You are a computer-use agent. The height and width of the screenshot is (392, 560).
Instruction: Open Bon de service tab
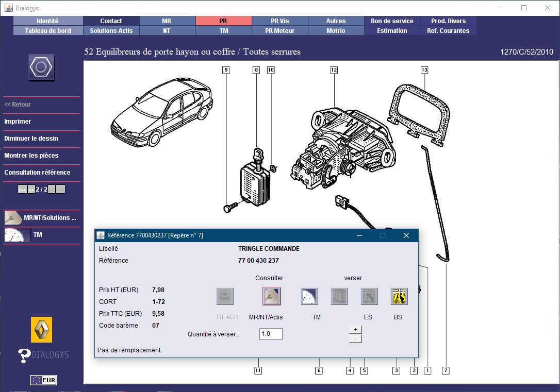tap(392, 21)
